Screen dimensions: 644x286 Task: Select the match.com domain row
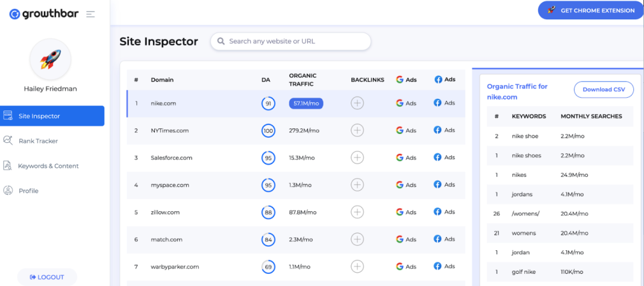pyautogui.click(x=296, y=239)
